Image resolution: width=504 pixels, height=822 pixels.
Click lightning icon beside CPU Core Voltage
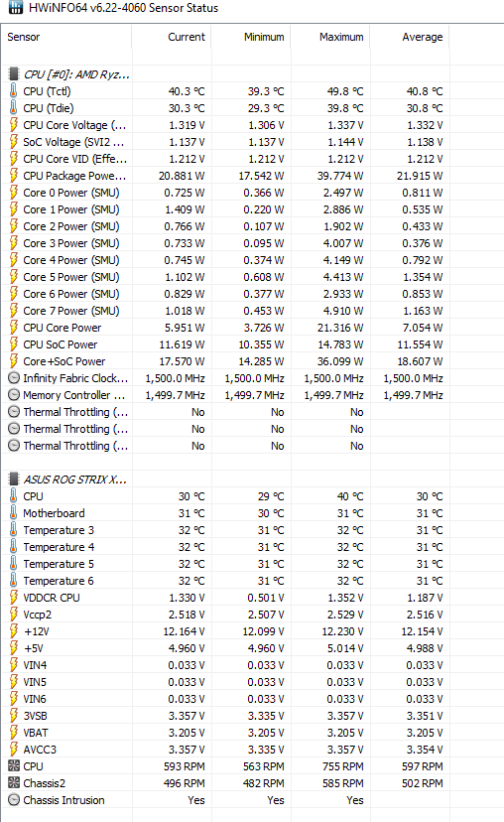[x=14, y=125]
